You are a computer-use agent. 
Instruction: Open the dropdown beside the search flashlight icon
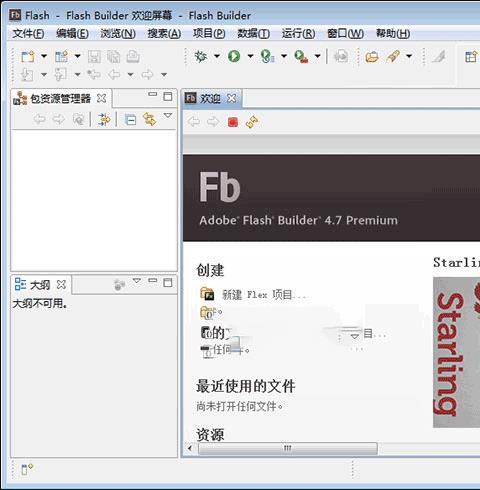point(409,56)
